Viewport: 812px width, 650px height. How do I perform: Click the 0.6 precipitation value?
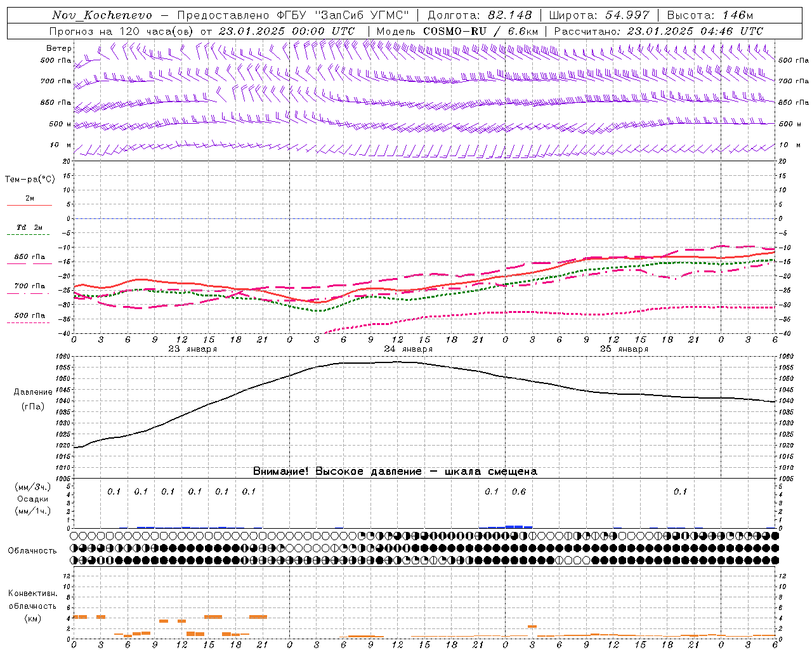coord(518,491)
